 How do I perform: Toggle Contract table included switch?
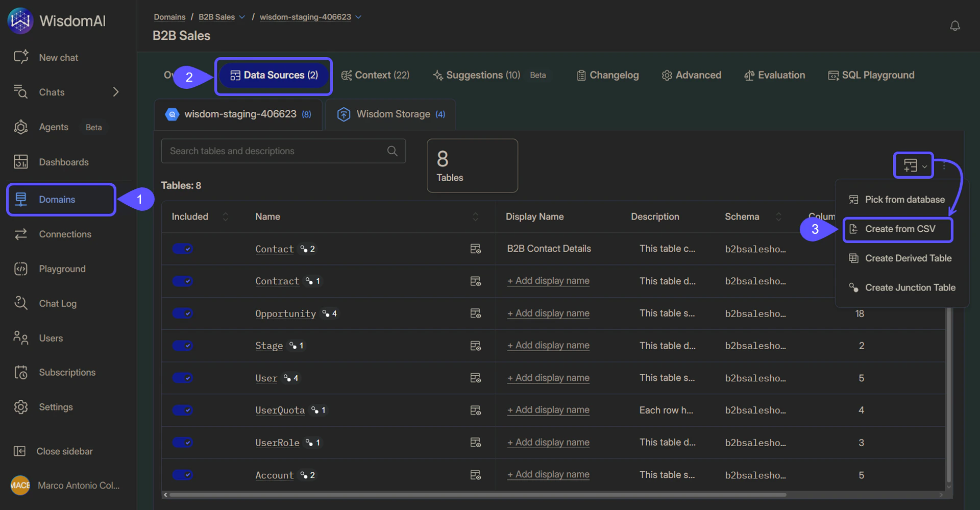tap(182, 281)
